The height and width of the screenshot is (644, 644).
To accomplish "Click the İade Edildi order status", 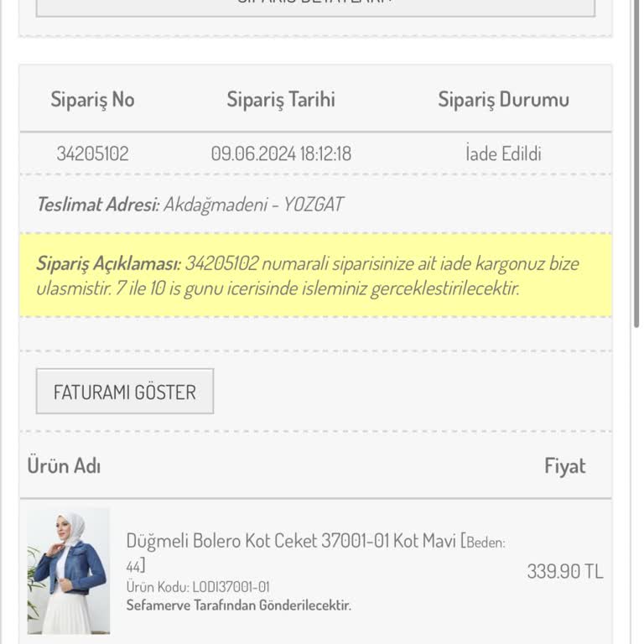I will point(503,153).
